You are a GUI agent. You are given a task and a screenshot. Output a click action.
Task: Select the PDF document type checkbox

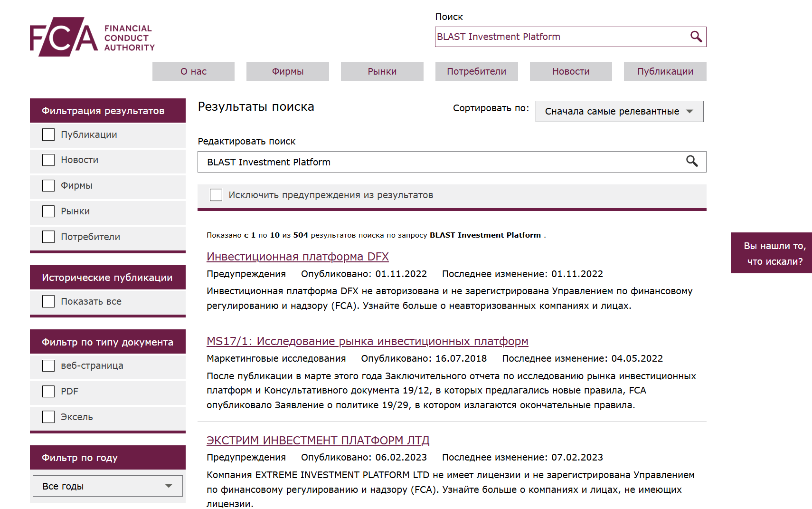(48, 391)
